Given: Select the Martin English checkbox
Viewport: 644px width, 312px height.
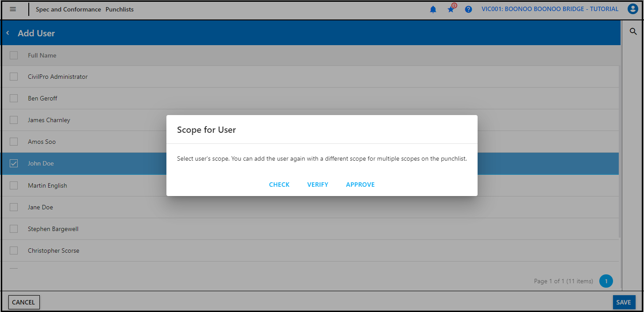Looking at the screenshot, I should coord(14,185).
